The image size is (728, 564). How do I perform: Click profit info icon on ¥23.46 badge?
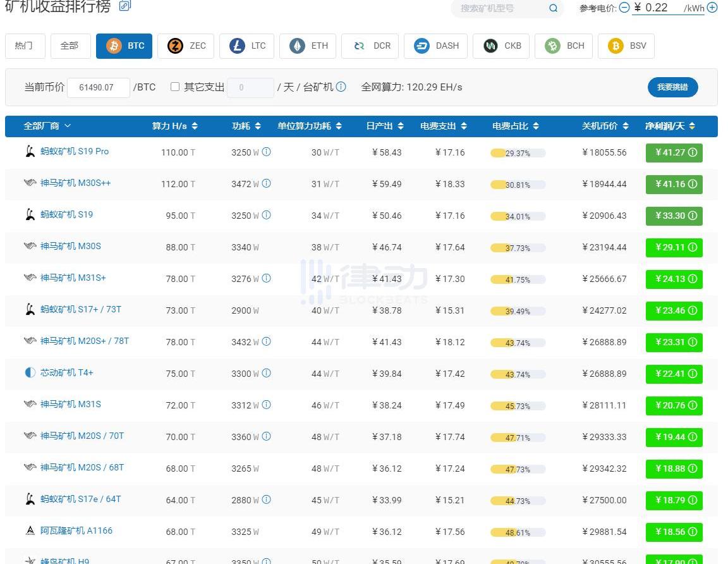[692, 310]
